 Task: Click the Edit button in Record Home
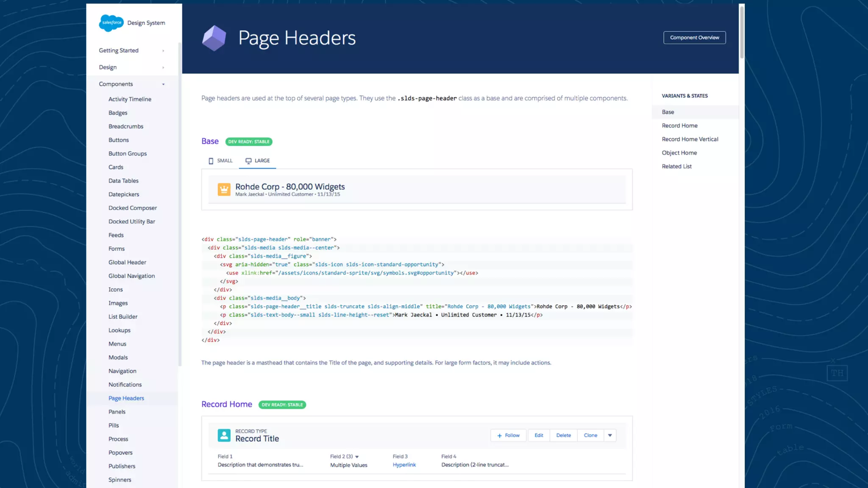pos(539,435)
